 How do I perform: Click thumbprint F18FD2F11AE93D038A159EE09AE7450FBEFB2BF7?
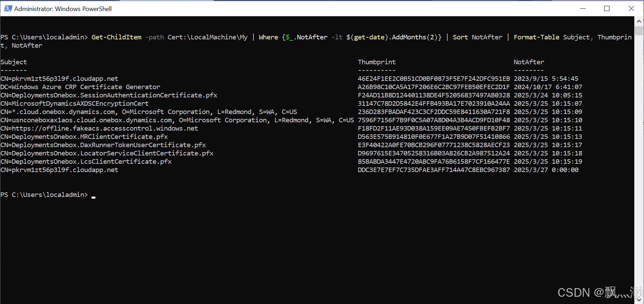tap(434, 129)
